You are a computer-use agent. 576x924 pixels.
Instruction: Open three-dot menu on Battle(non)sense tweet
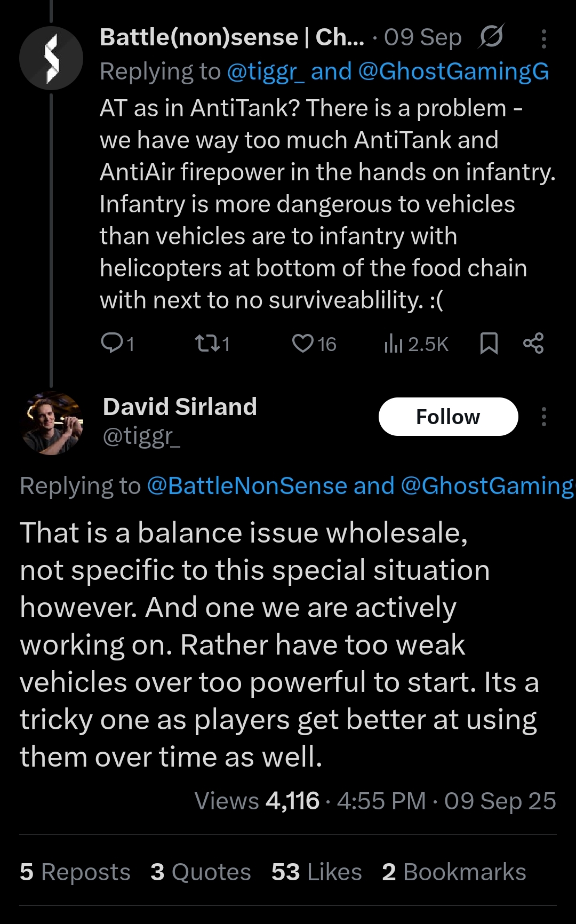[x=543, y=39]
